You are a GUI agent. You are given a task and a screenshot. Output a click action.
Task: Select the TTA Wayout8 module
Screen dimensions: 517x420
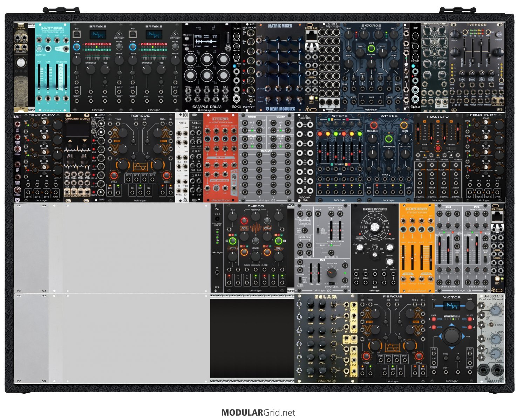tap(305, 158)
